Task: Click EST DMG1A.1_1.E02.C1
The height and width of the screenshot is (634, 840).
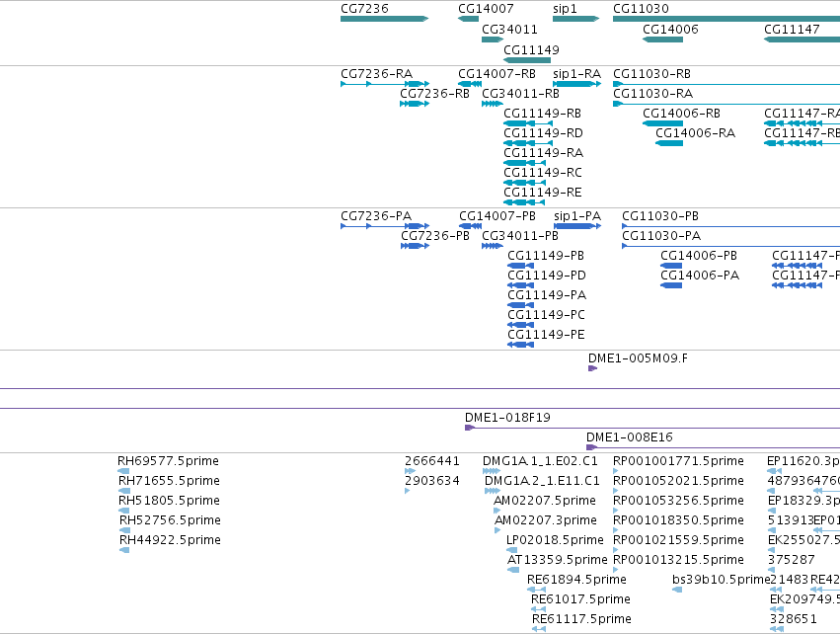Action: point(492,471)
